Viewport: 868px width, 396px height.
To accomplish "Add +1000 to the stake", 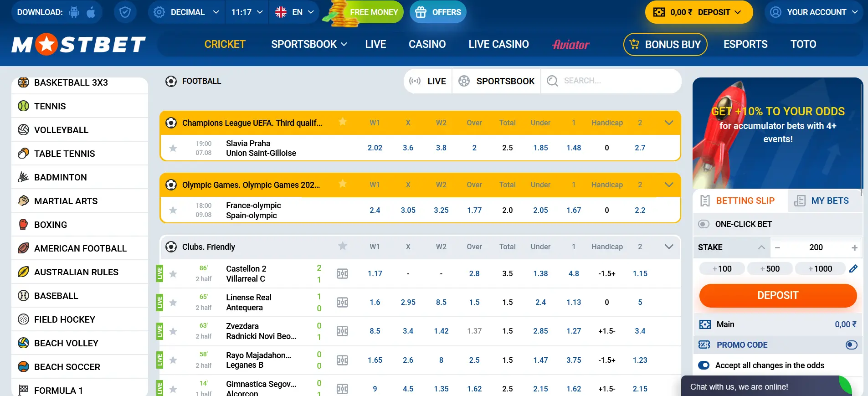I will click(x=820, y=269).
